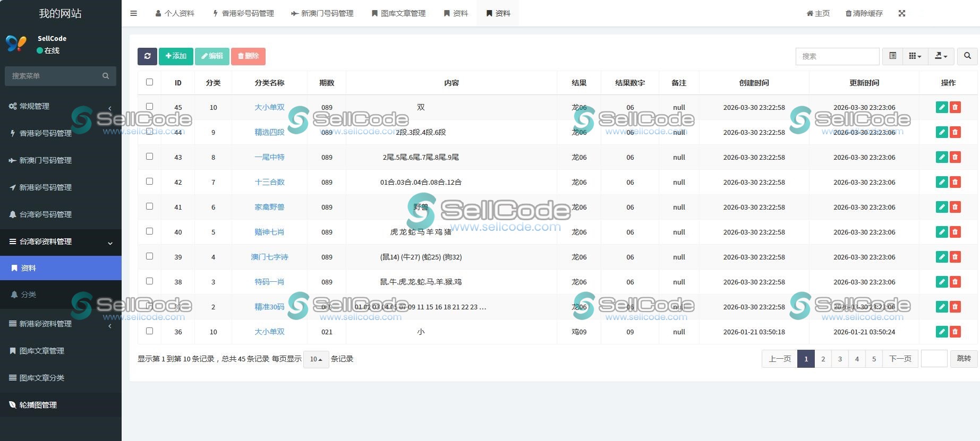Check the checkbox for row ID 41
Viewport: 980px width, 441px height.
[149, 206]
